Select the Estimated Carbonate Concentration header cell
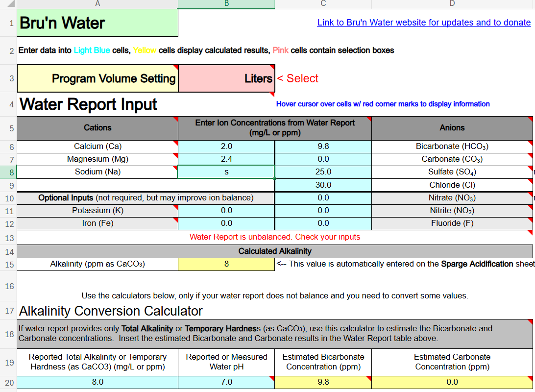 (x=452, y=362)
